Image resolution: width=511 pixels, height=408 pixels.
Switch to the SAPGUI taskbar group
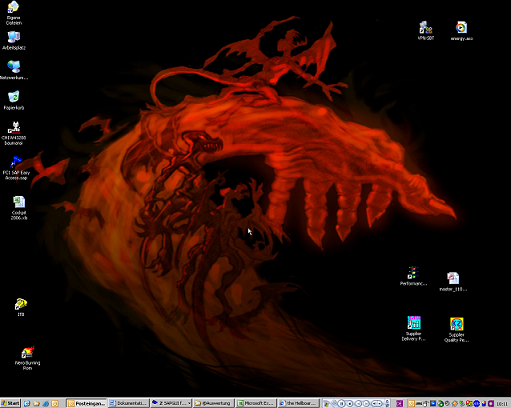coord(171,403)
